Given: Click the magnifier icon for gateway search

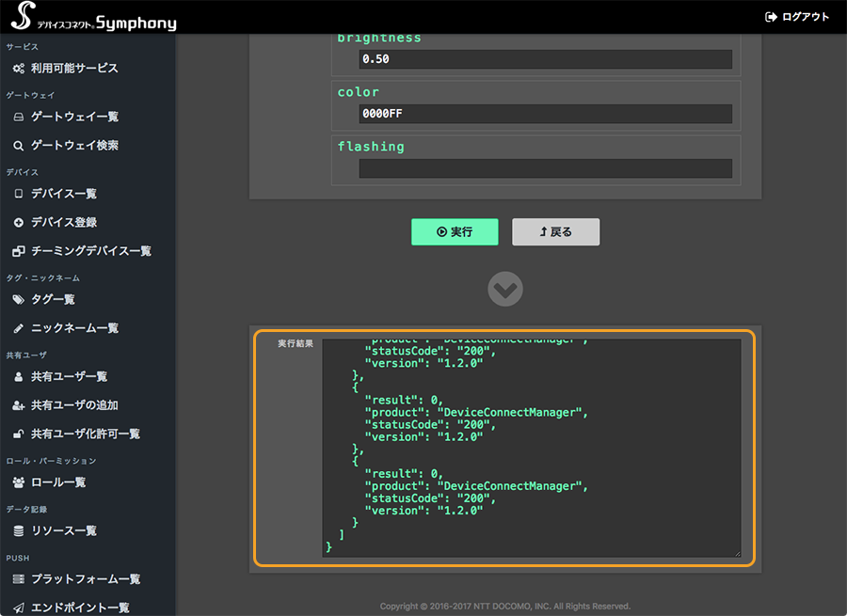Looking at the screenshot, I should tap(19, 145).
